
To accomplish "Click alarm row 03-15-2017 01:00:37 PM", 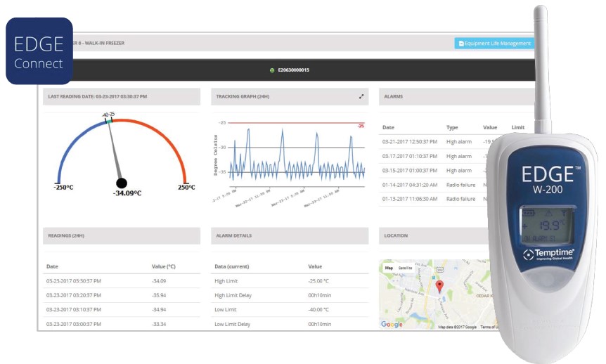I will [x=433, y=171].
